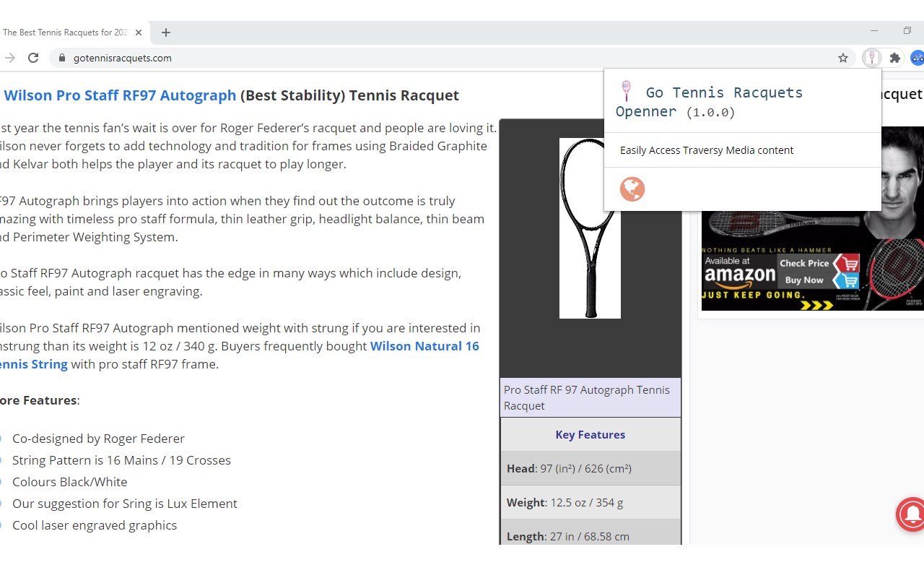The width and height of the screenshot is (924, 578).
Task: Click the Buy Now button in ad
Action: coord(819,280)
